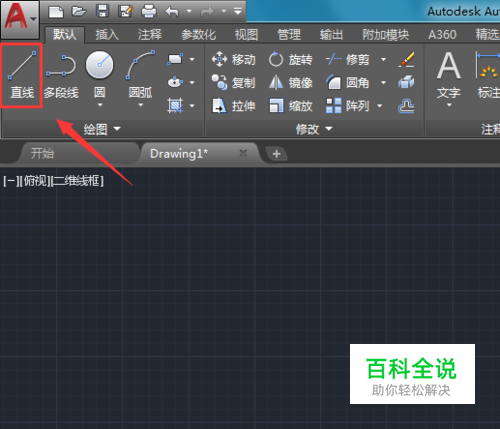500x429 pixels.
Task: Save the drawing with floppy icon
Action: point(102,12)
